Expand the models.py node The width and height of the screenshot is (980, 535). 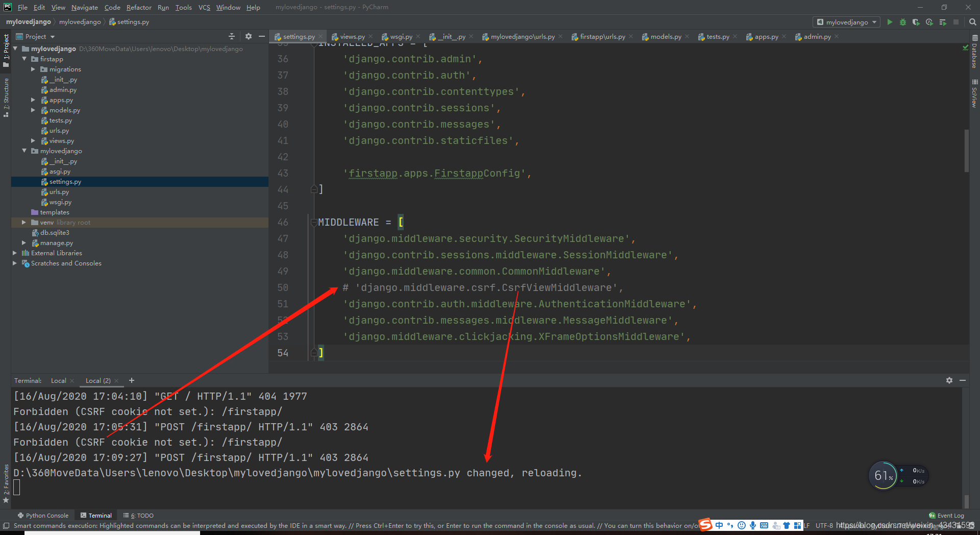point(33,110)
